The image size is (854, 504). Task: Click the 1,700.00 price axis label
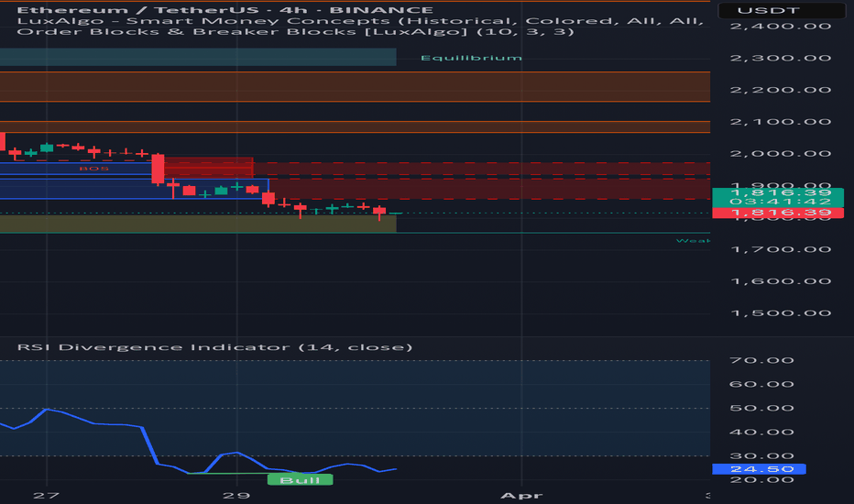(780, 249)
